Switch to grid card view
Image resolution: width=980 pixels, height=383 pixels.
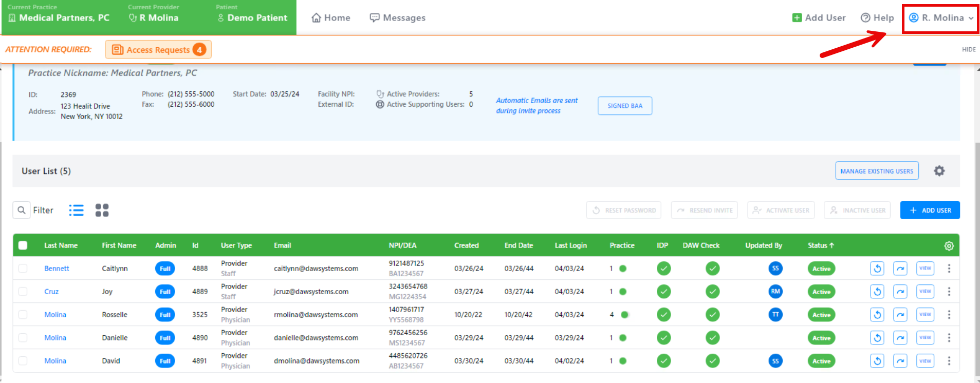[x=102, y=210]
